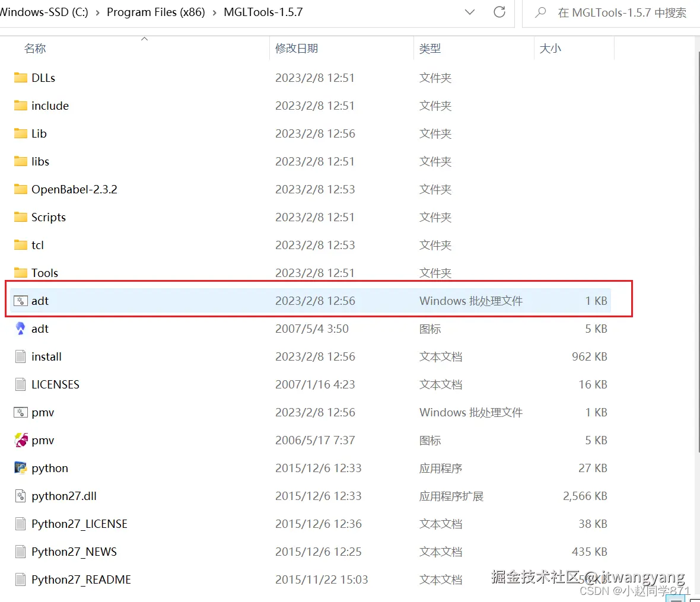This screenshot has height=602, width=700.
Task: Click the Lib folder icon
Action: point(21,133)
